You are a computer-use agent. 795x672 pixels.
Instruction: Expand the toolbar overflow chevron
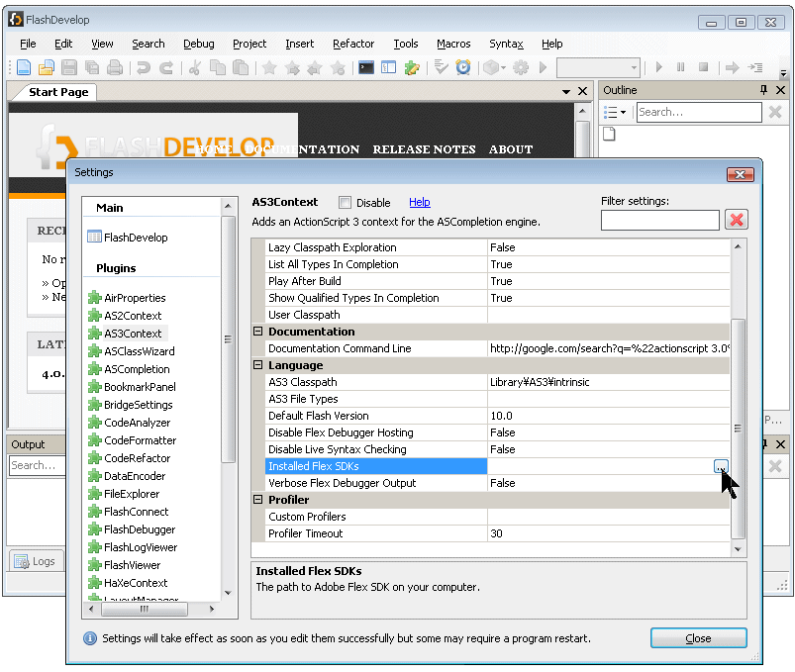coord(783,74)
